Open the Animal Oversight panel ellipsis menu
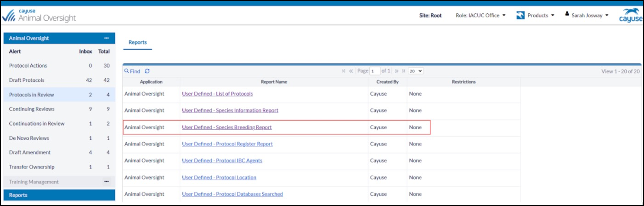 coord(107,38)
